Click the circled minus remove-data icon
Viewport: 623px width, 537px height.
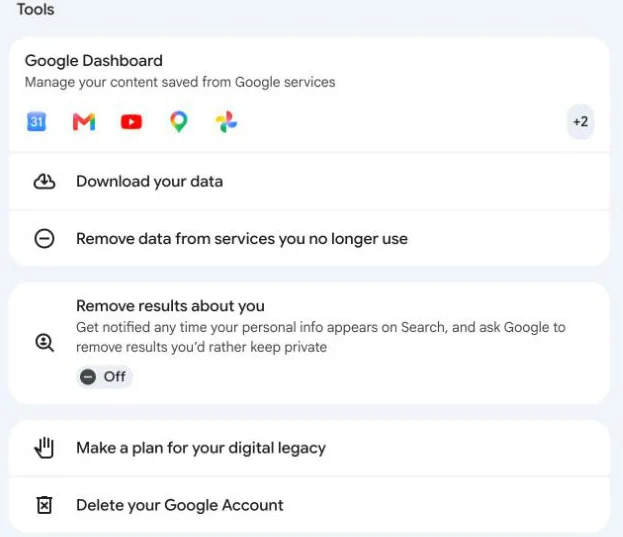pyautogui.click(x=44, y=239)
